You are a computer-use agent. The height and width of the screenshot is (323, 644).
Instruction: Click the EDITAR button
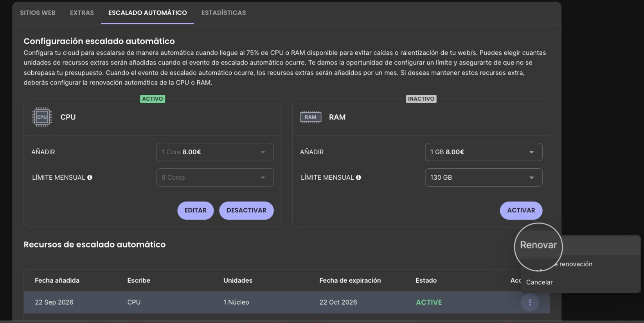196,210
